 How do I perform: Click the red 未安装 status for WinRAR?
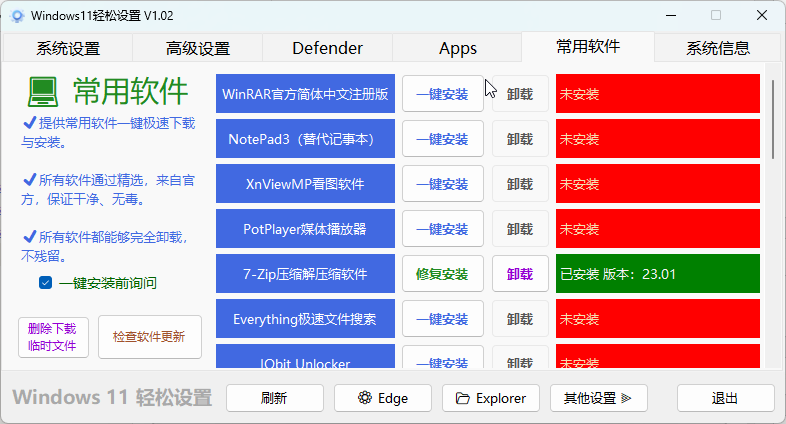click(x=658, y=94)
